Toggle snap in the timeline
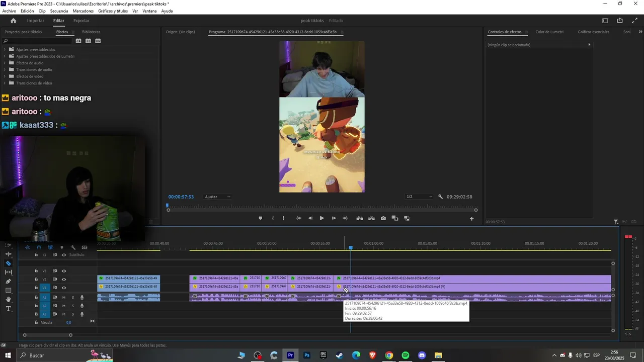The width and height of the screenshot is (644, 362). click(x=39, y=247)
